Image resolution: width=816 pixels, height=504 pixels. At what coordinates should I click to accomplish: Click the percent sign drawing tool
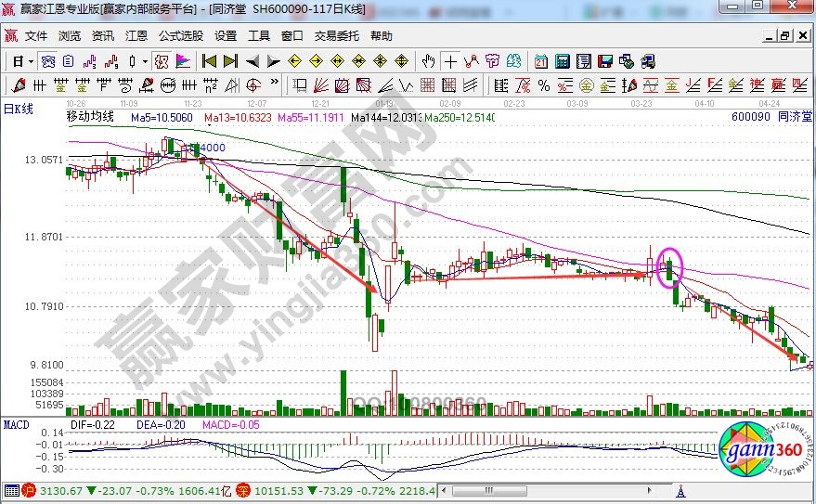544,85
